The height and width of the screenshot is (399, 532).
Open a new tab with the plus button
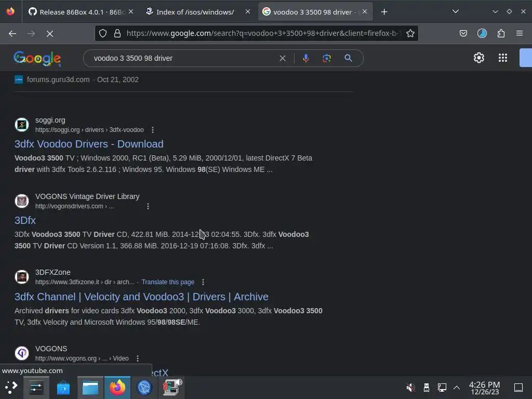384,12
